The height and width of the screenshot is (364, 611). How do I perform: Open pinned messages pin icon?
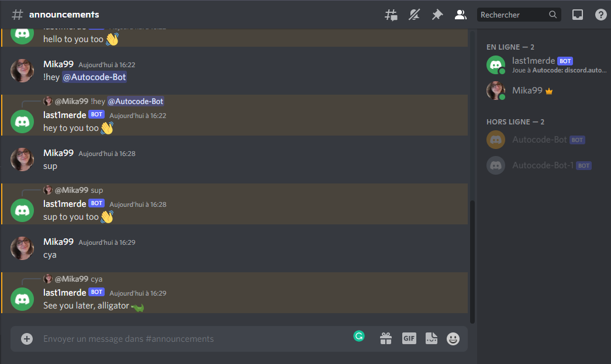pos(437,15)
